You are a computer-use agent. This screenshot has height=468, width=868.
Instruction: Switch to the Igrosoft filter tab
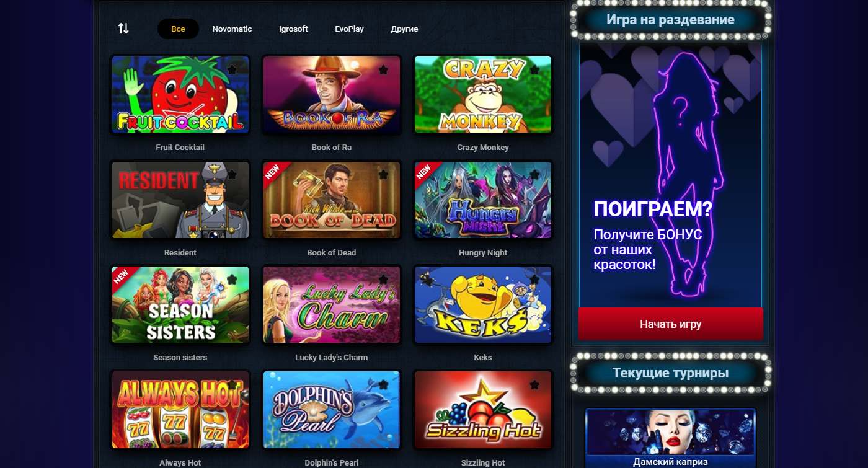coord(293,29)
